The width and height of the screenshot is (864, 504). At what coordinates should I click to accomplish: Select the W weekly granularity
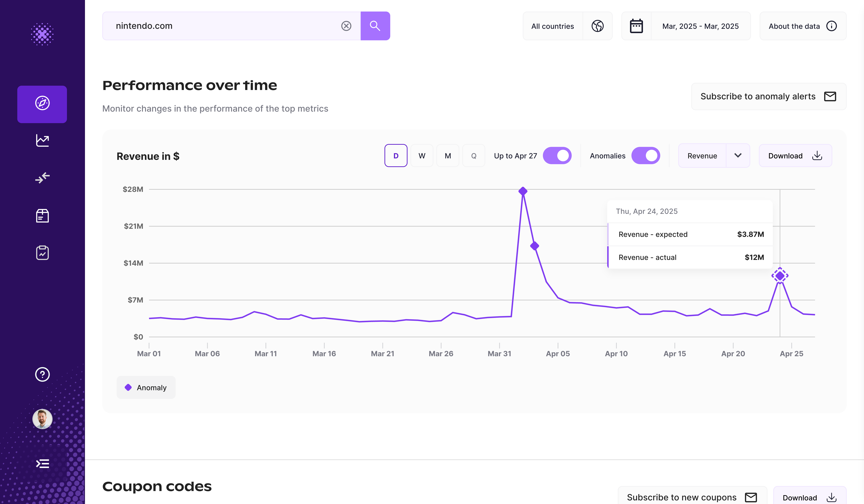click(422, 156)
